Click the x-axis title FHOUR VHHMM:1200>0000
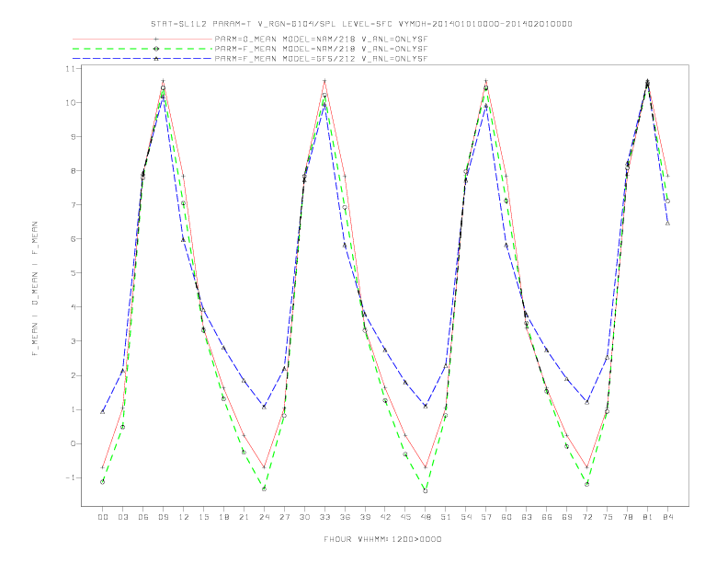This screenshot has width=728, height=563. pyautogui.click(x=382, y=539)
